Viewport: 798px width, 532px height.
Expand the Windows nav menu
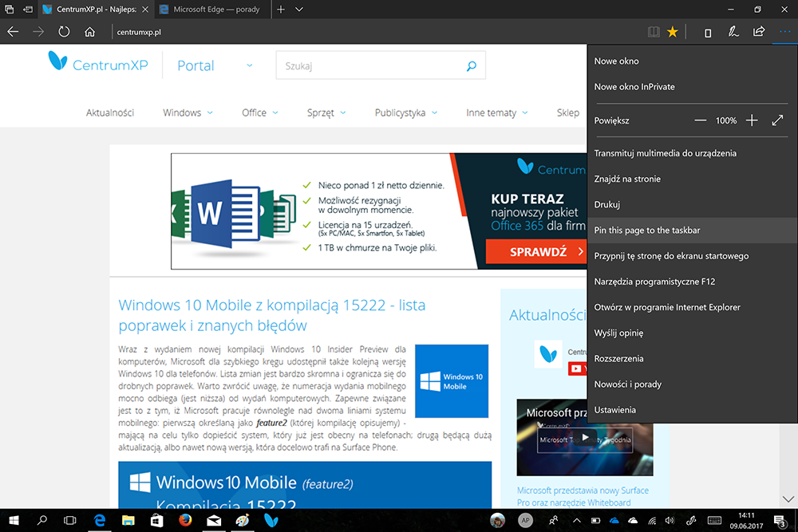[188, 112]
